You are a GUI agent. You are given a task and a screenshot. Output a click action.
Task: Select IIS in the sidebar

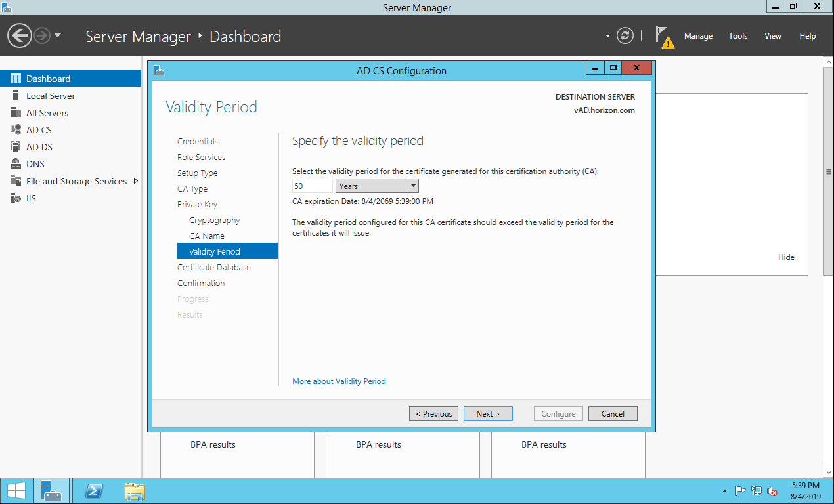tap(31, 198)
